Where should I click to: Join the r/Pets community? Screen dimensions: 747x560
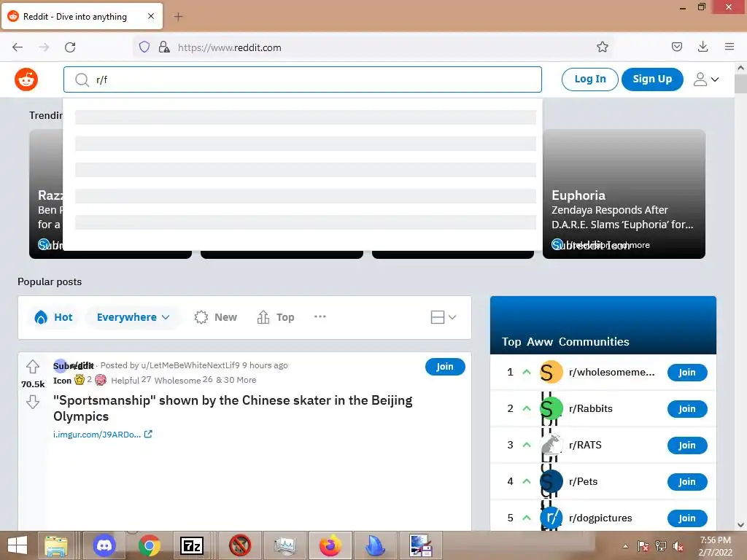point(687,481)
